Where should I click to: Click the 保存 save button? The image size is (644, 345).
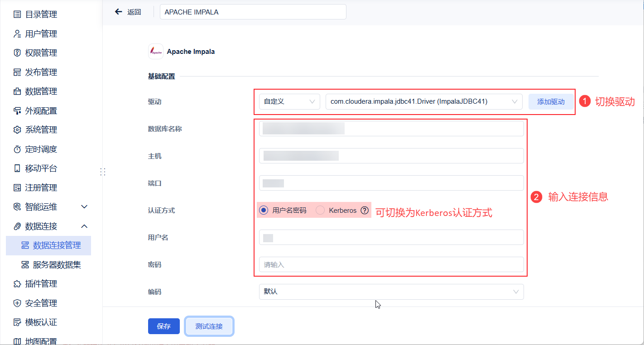[164, 326]
